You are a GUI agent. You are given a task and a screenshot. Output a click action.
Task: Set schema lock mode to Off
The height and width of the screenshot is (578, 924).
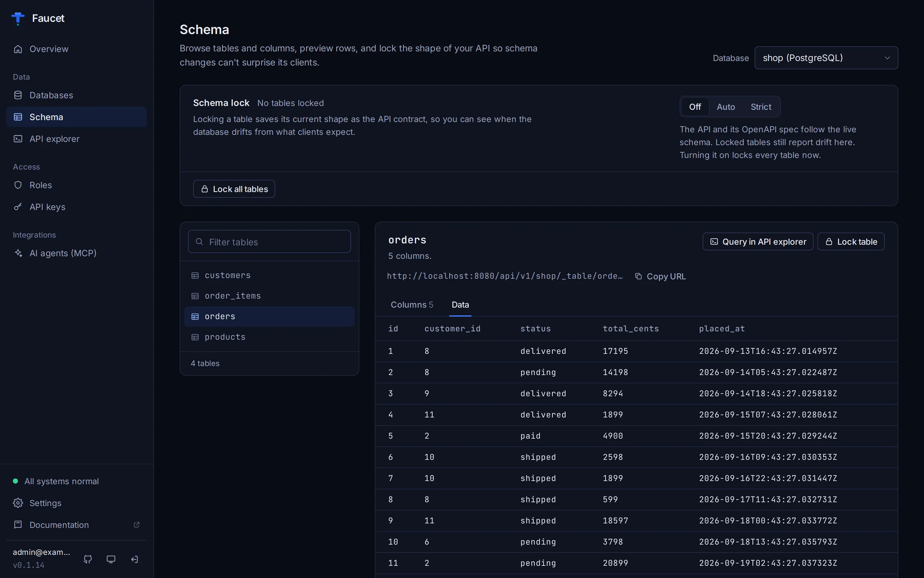click(695, 107)
